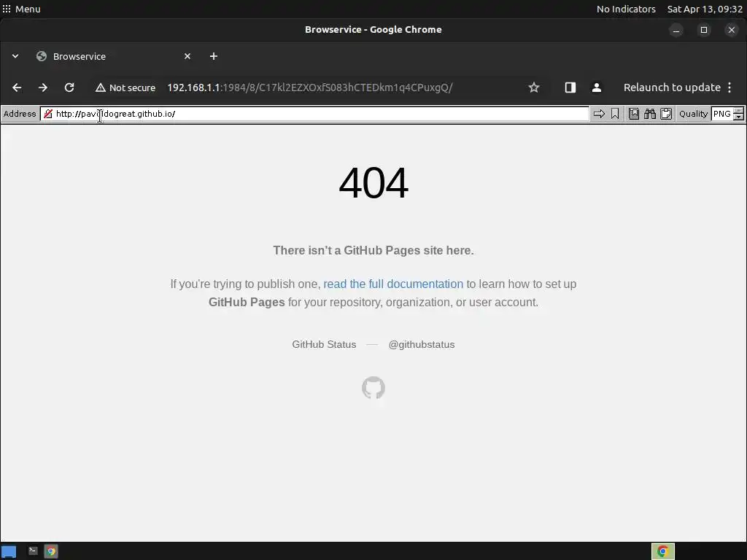Go back with Chrome's back arrow
Image resolution: width=747 pixels, height=560 pixels.
tap(17, 87)
